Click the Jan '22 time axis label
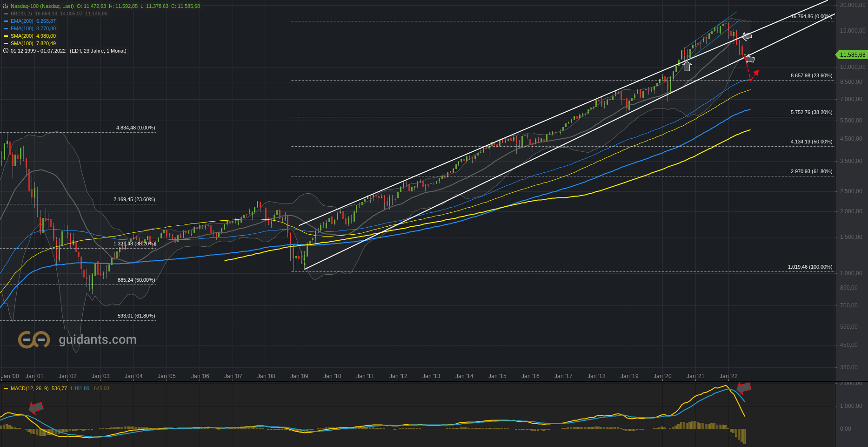This screenshot has width=868, height=447. [x=728, y=376]
